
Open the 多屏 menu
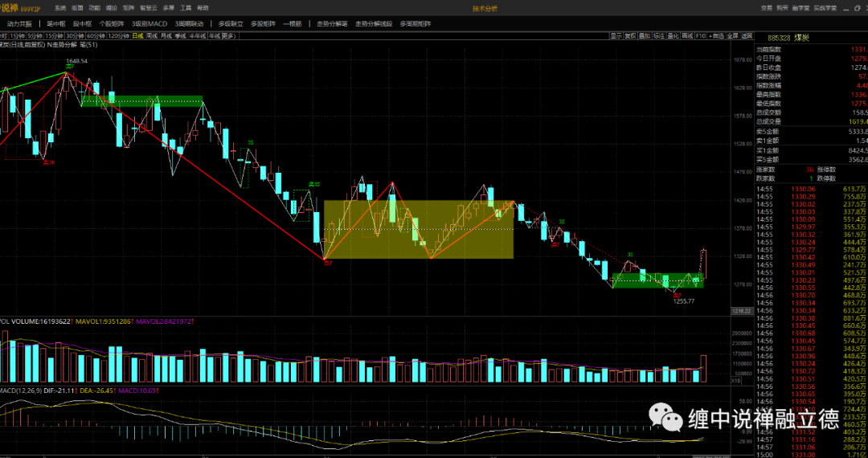click(169, 8)
